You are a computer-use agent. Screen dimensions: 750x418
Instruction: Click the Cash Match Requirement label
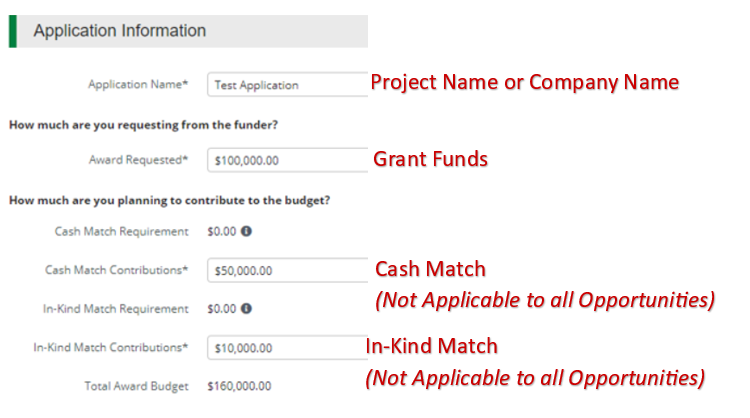[121, 232]
